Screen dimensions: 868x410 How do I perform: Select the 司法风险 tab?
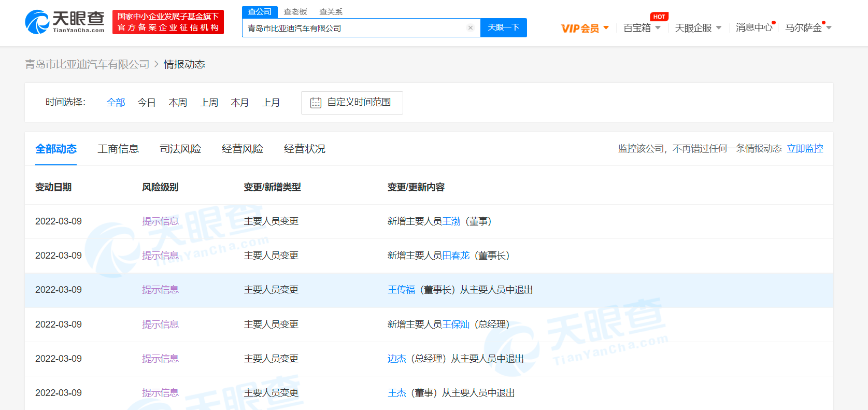click(180, 149)
